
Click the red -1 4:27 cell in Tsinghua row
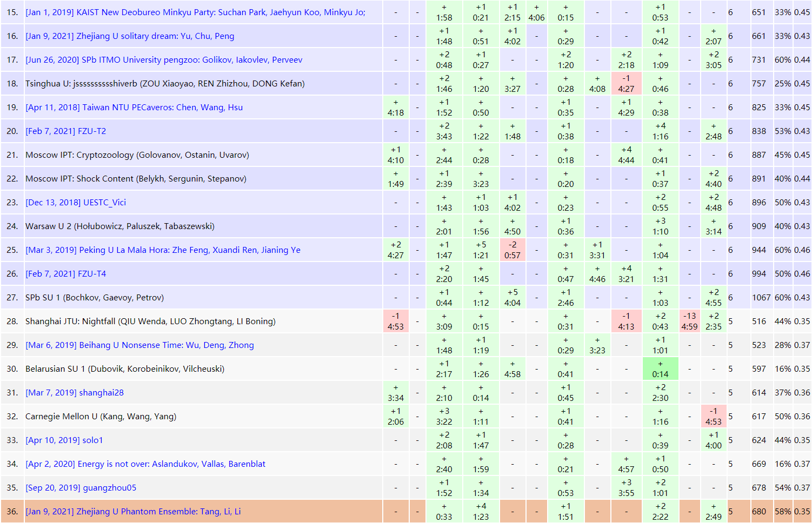point(626,83)
